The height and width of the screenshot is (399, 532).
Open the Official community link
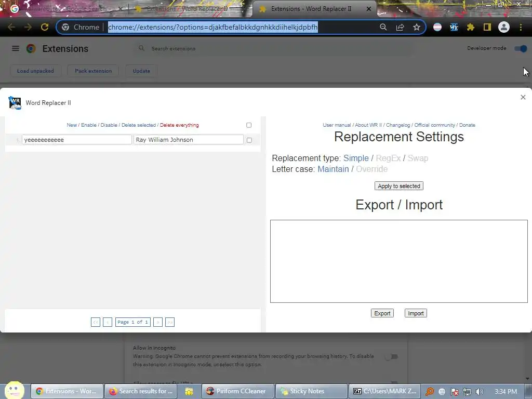point(434,125)
